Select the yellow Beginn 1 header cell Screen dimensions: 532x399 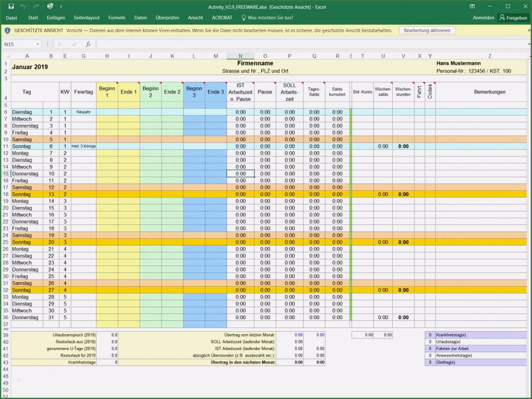pos(107,92)
